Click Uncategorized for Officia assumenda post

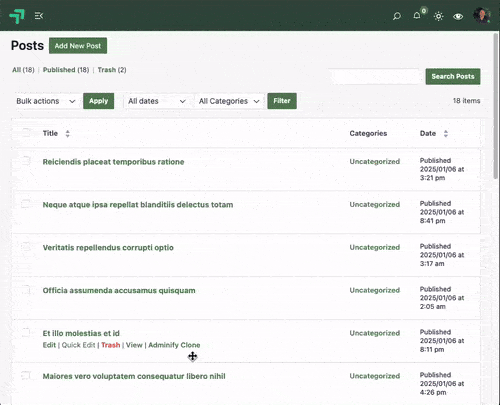click(x=375, y=290)
